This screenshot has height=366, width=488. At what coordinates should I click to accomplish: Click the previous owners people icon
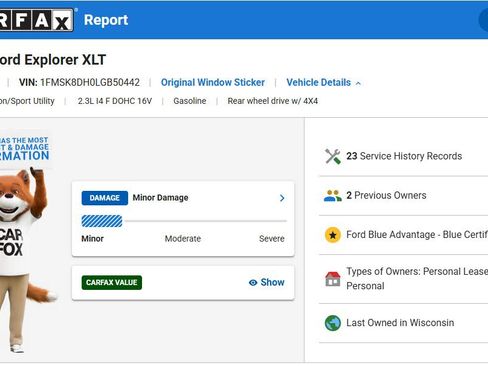(333, 196)
